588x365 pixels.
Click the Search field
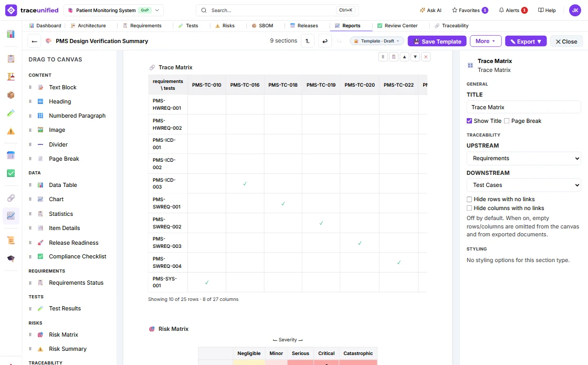[x=277, y=11]
